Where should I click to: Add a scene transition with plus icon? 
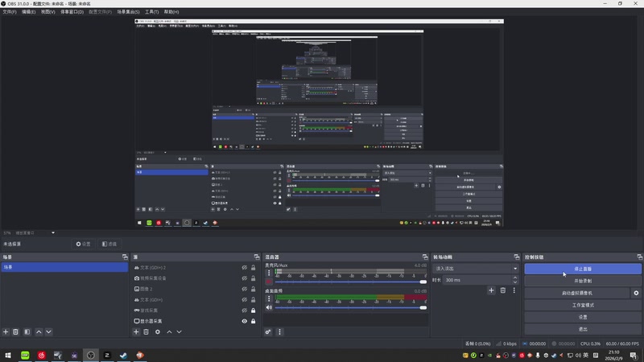coord(491,290)
